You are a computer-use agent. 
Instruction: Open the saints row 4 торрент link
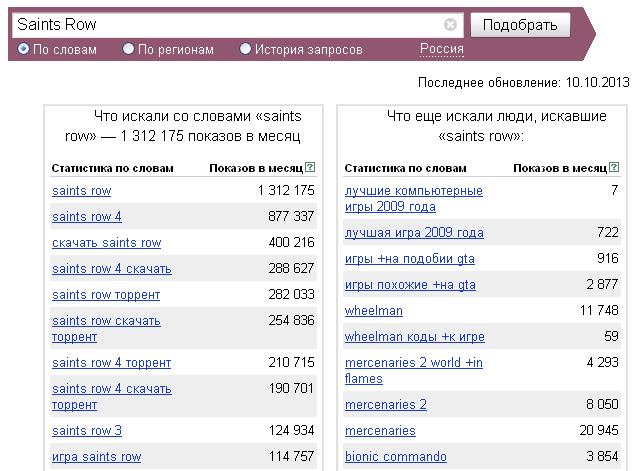pyautogui.click(x=112, y=363)
